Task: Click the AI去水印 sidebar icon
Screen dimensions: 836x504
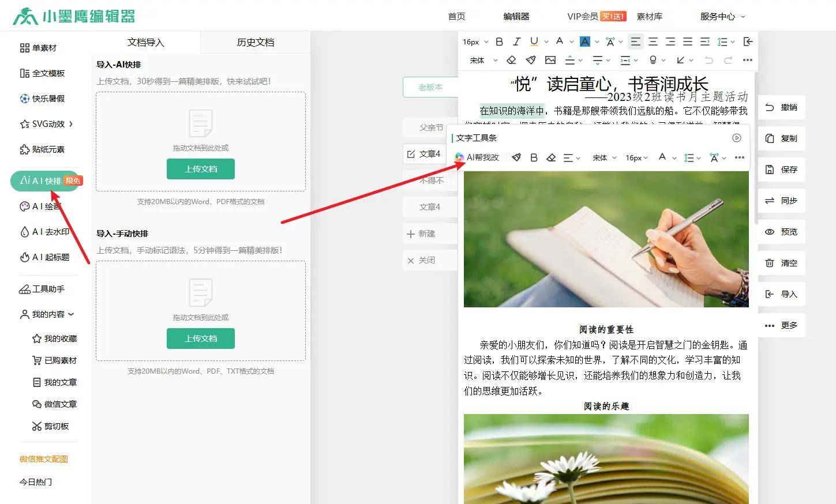Action: tap(46, 231)
